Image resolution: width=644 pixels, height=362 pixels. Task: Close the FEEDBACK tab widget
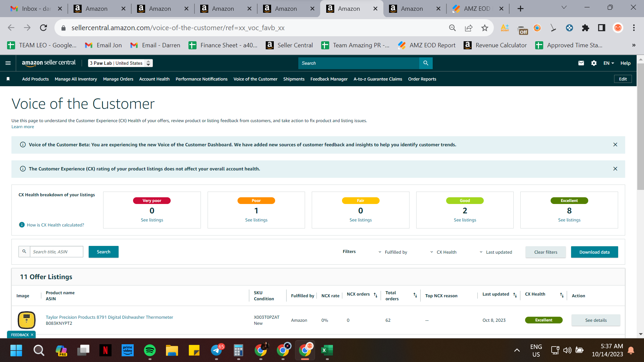32,335
